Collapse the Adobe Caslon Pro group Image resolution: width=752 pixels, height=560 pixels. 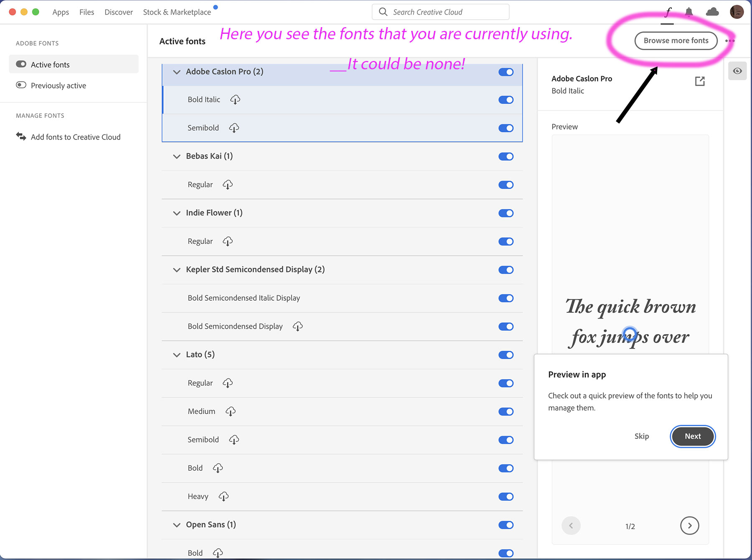coord(177,72)
